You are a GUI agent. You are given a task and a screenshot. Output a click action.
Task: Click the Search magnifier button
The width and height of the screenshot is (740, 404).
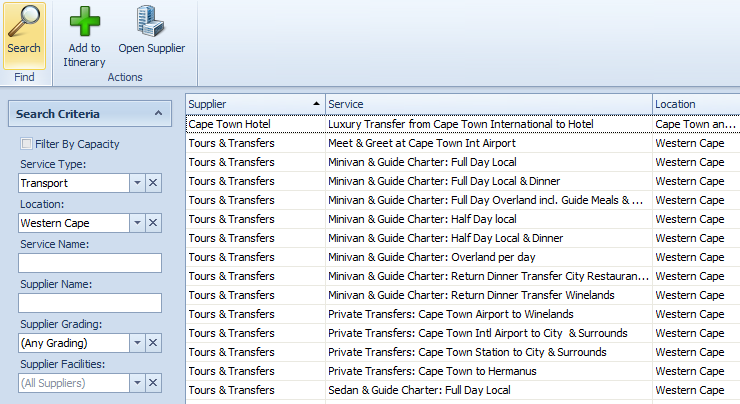[x=24, y=35]
